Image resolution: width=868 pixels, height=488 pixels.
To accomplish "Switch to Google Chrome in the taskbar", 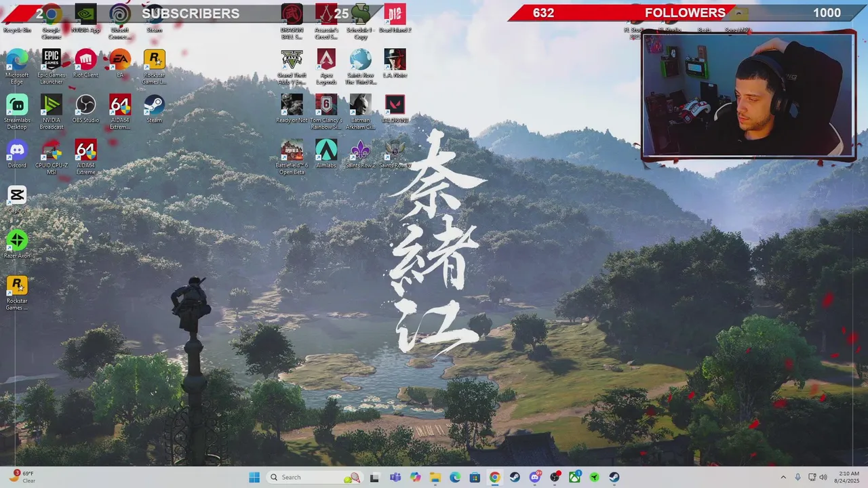I will coord(495,477).
